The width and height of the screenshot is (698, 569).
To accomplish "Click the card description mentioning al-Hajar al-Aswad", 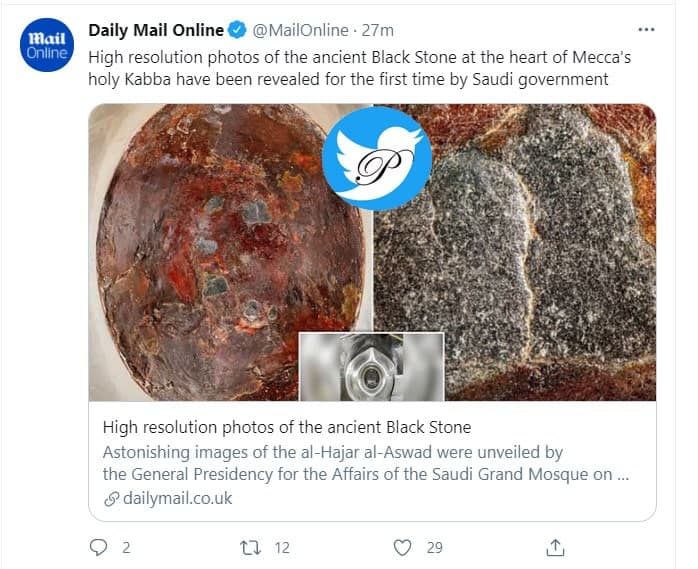I will (x=366, y=463).
